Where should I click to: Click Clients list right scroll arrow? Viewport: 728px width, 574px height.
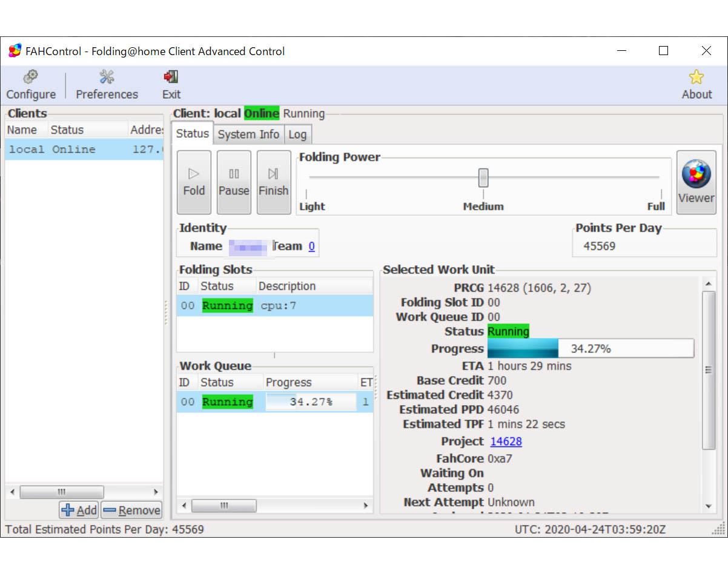click(156, 492)
